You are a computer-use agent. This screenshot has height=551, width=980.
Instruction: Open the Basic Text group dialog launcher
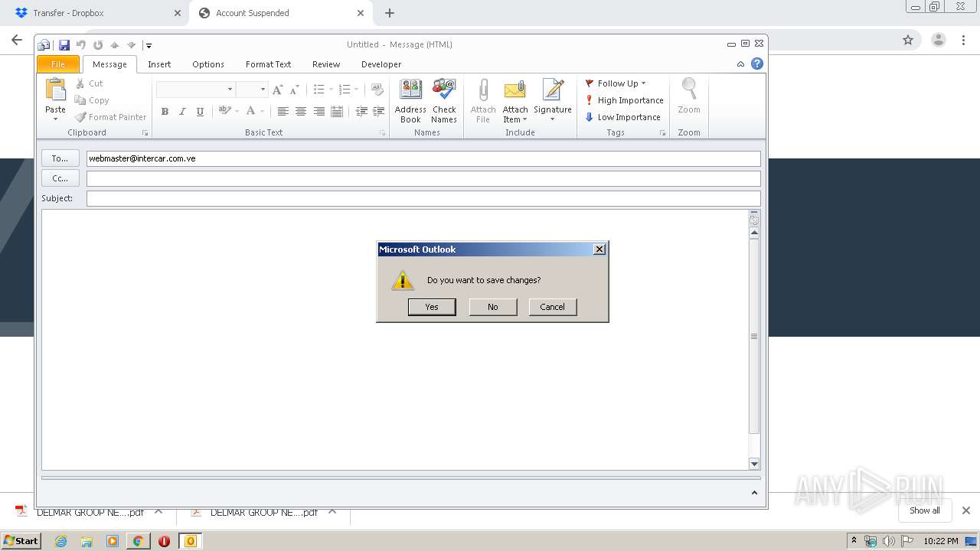tap(383, 133)
